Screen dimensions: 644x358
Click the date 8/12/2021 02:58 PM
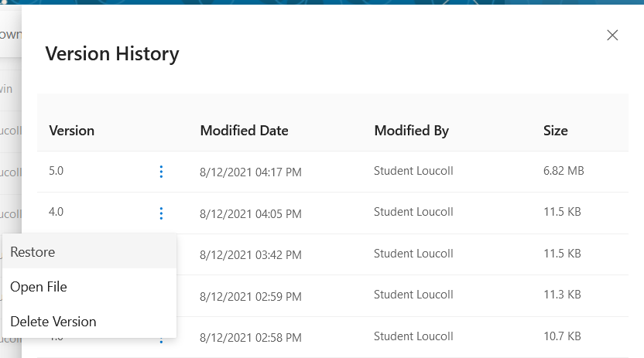(251, 337)
